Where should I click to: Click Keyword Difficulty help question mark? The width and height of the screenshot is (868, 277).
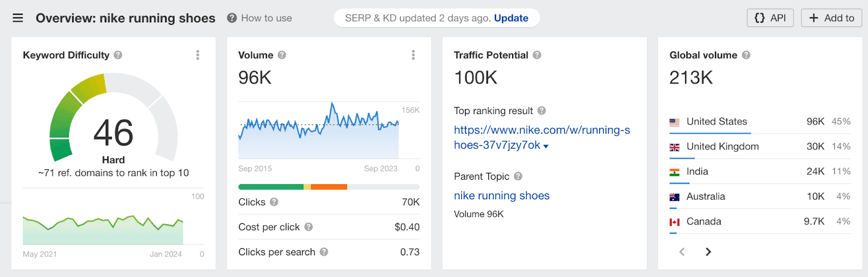pos(118,55)
